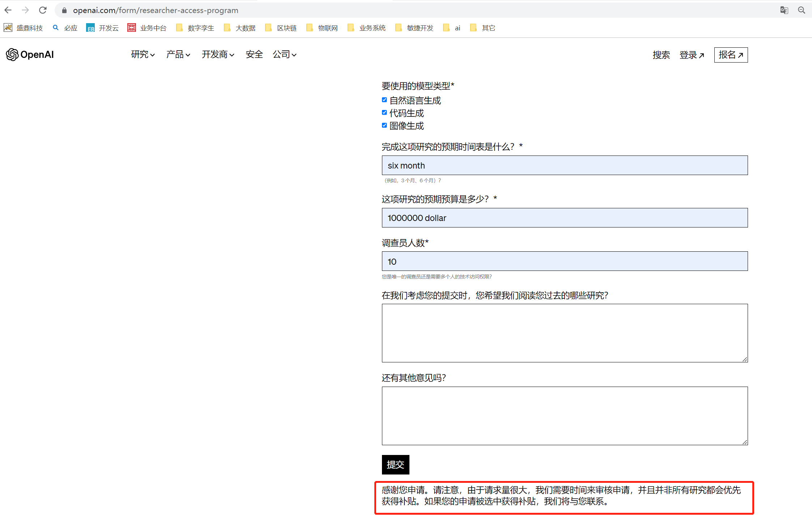This screenshot has width=812, height=515.
Task: Expand the 研究 navigation dropdown
Action: (x=143, y=55)
